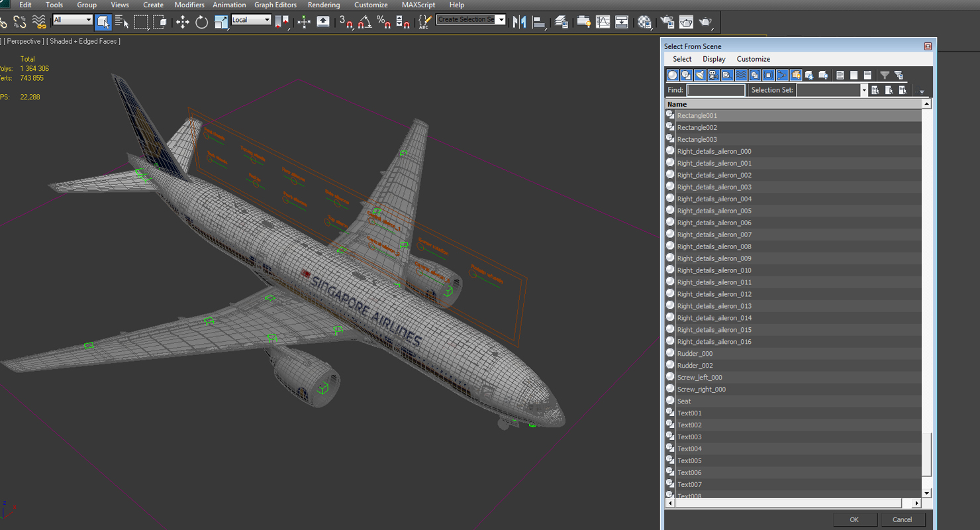
Task: Click Select All icon beside Selection Set
Action: click(x=875, y=90)
